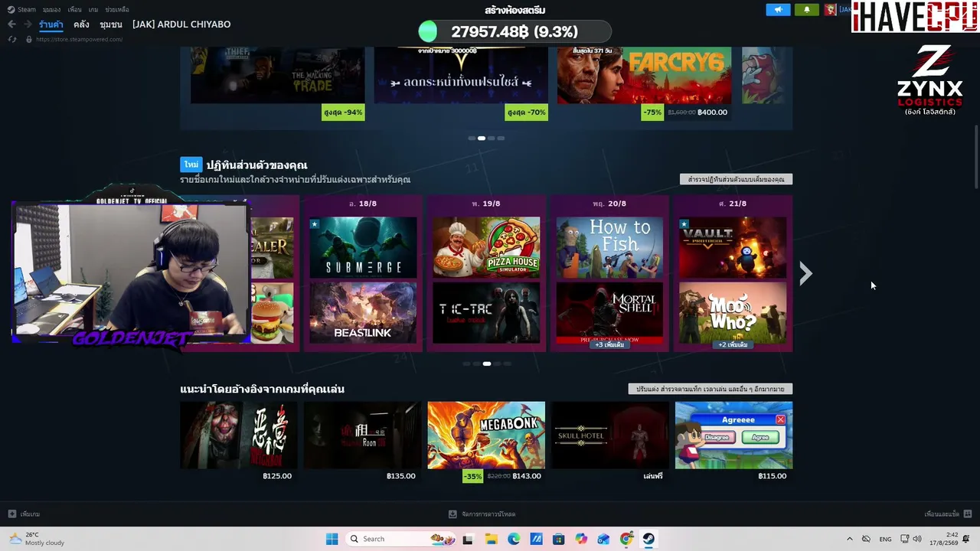Image resolution: width=980 pixels, height=551 pixels.
Task: Open the Pizza House Simulator capsule
Action: (486, 247)
